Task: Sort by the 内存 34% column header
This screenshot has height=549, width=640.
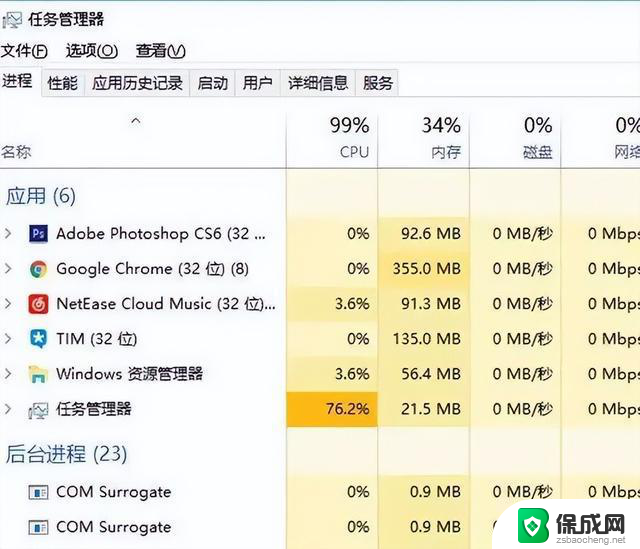Action: pos(424,139)
